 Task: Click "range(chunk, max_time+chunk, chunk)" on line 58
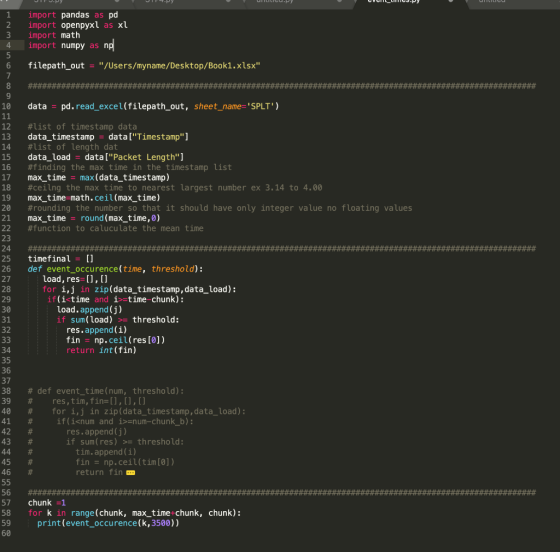153,513
